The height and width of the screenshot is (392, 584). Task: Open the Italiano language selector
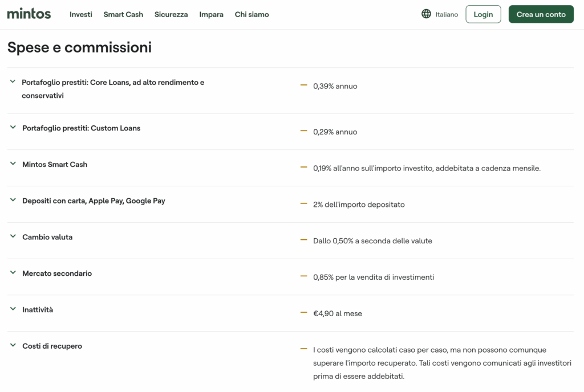click(447, 14)
